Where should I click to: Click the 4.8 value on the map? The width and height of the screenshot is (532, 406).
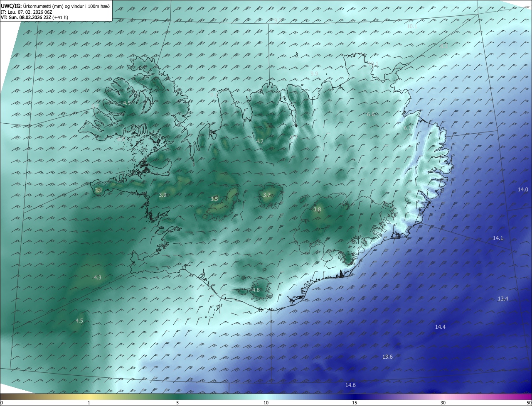tap(256, 290)
